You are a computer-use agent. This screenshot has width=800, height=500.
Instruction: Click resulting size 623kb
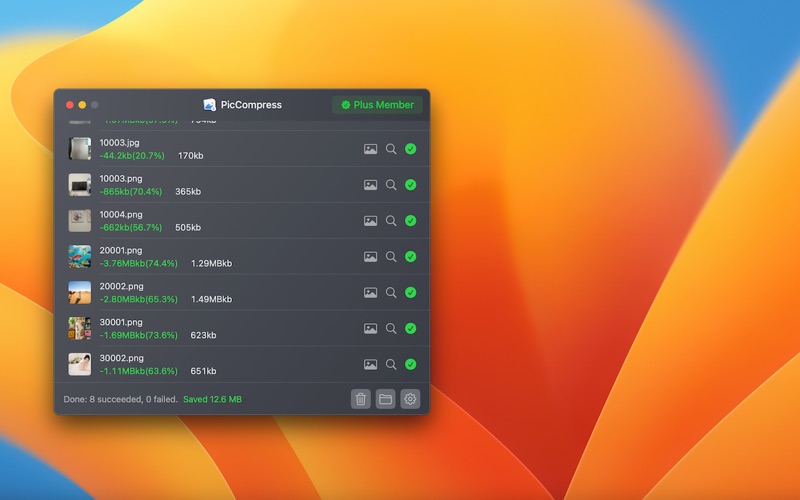[203, 335]
